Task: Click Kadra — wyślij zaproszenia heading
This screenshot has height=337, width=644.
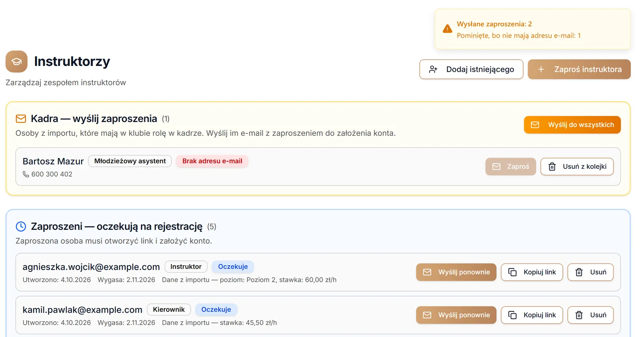Action: point(94,118)
